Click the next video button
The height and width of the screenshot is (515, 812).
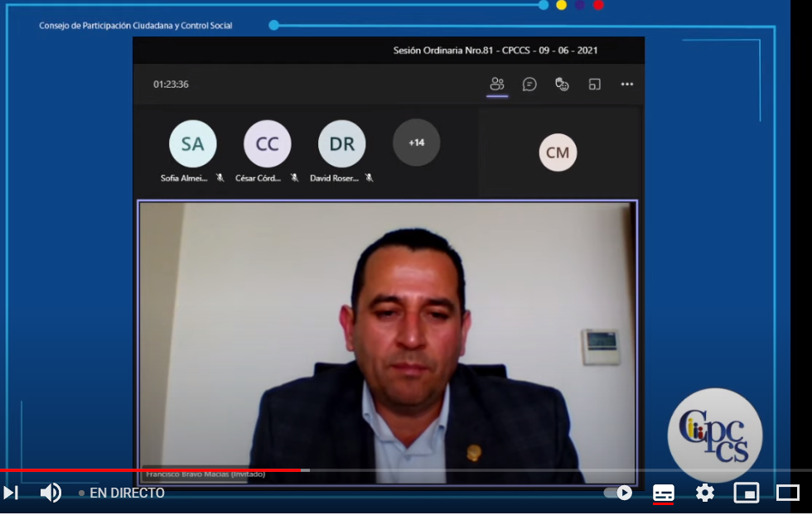coord(11,493)
